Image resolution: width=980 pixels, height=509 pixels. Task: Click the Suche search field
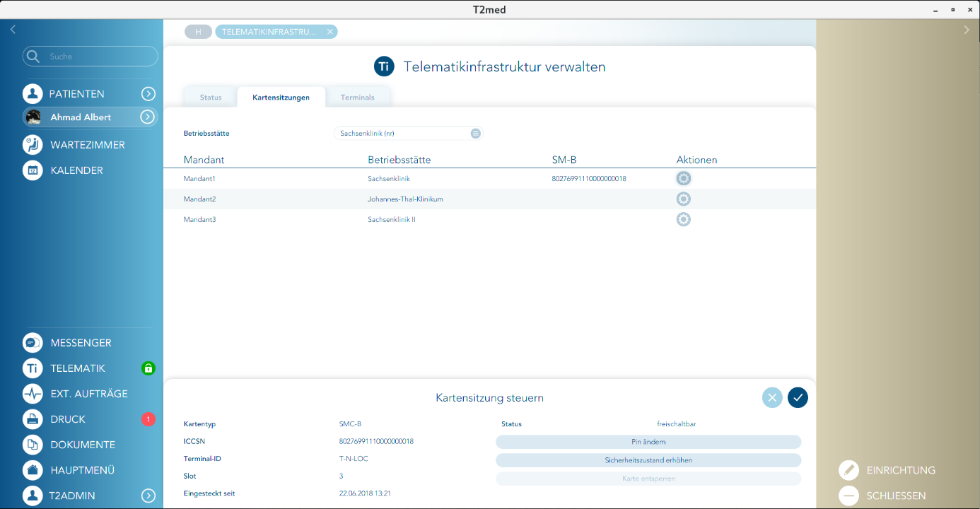point(91,57)
